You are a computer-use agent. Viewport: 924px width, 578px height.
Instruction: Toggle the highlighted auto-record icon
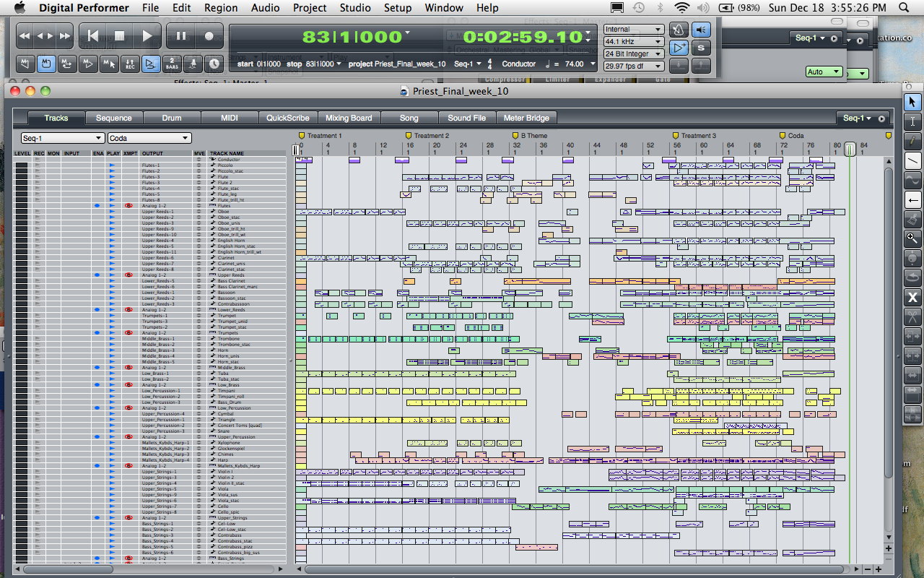point(46,64)
